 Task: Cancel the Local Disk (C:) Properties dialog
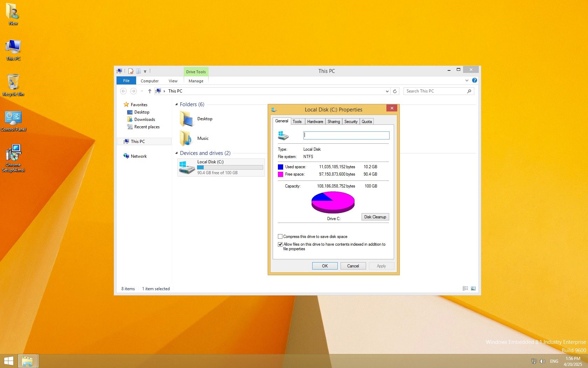click(353, 266)
